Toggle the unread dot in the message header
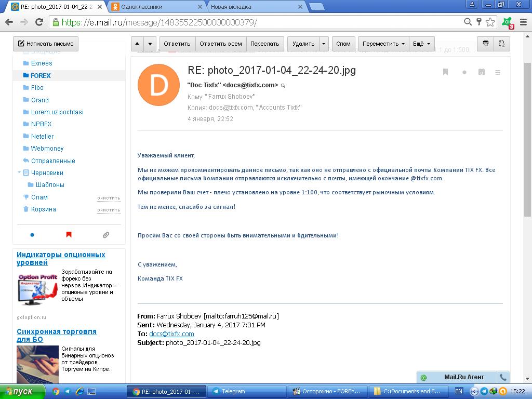 coord(464,72)
